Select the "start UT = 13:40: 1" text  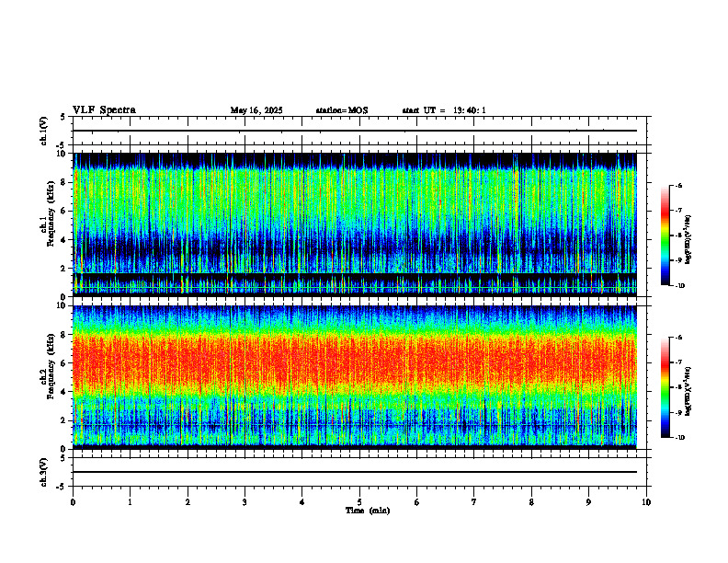point(444,110)
